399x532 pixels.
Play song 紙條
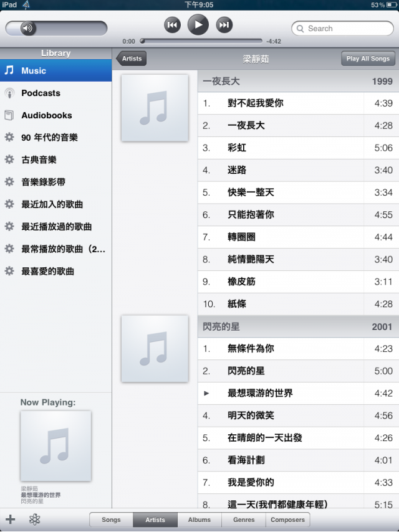pos(298,304)
